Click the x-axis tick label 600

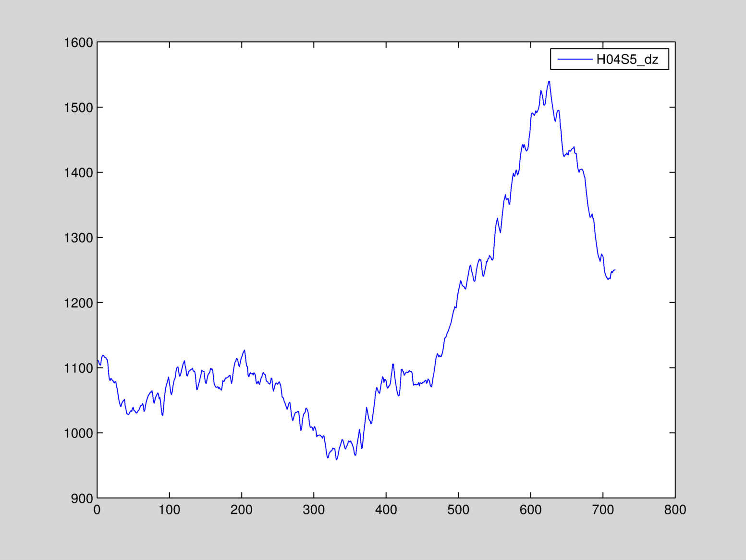coord(531,510)
